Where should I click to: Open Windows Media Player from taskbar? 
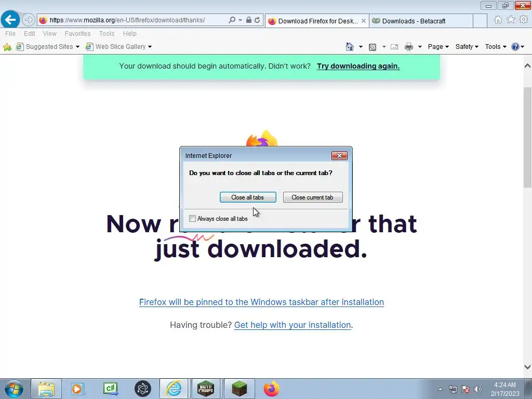pos(78,389)
